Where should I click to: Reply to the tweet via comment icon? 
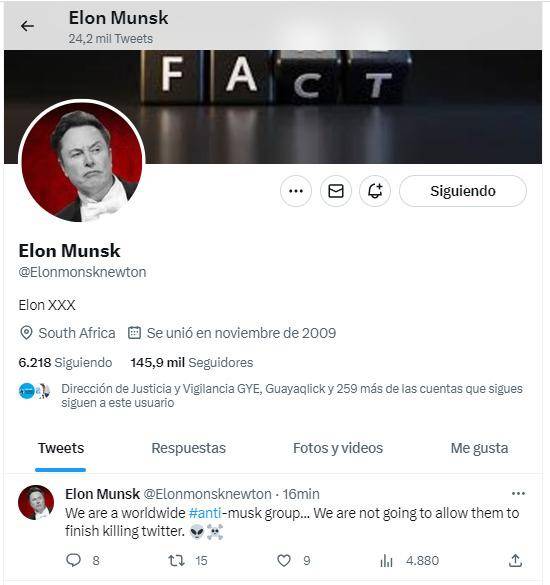pyautogui.click(x=74, y=560)
